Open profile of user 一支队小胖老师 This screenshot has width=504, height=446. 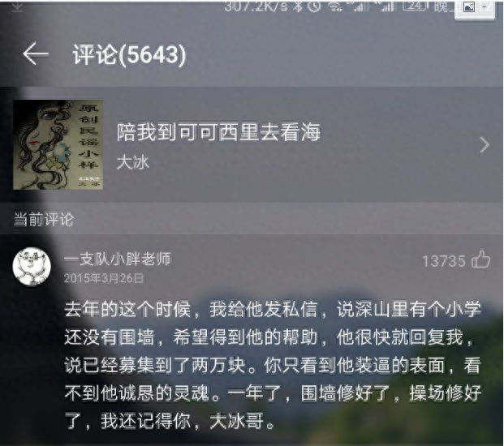click(x=118, y=259)
